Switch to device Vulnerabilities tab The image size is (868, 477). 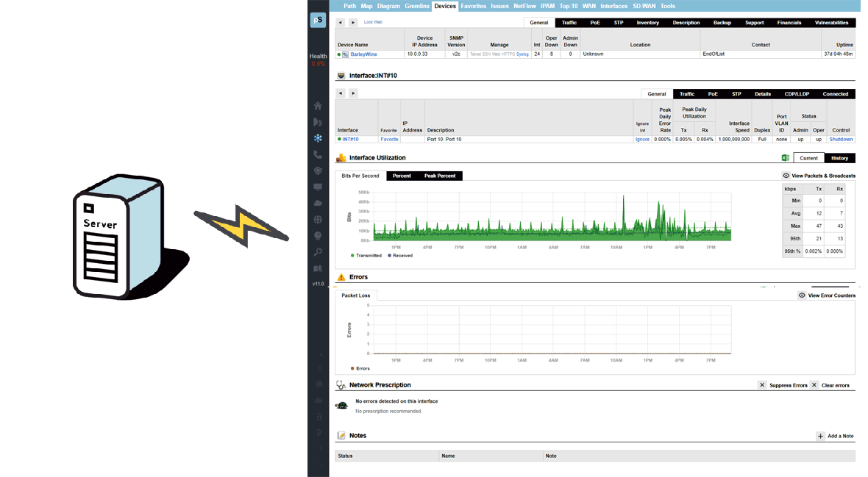pos(831,23)
